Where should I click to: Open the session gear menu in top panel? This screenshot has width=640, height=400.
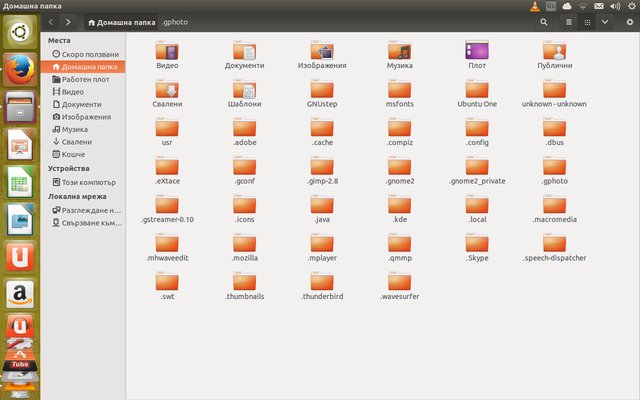point(630,7)
